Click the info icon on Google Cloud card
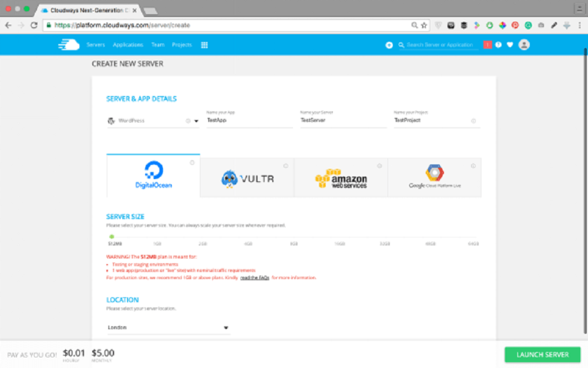This screenshot has width=588, height=368. click(473, 165)
